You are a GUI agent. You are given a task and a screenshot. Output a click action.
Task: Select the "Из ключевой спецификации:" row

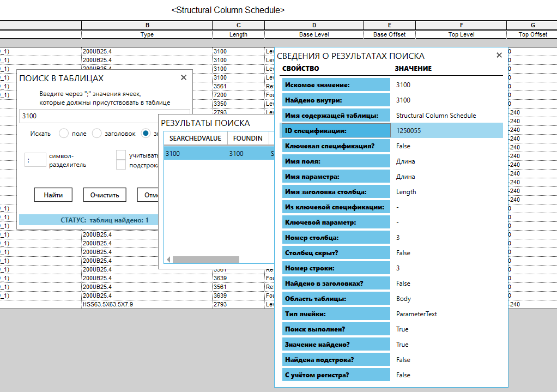coord(392,207)
